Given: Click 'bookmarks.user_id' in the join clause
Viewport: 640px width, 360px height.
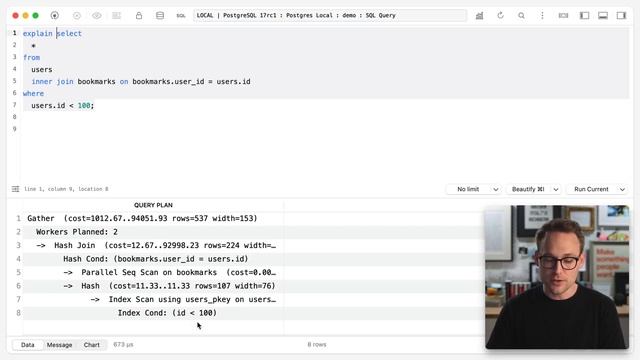Looking at the screenshot, I should click(168, 82).
